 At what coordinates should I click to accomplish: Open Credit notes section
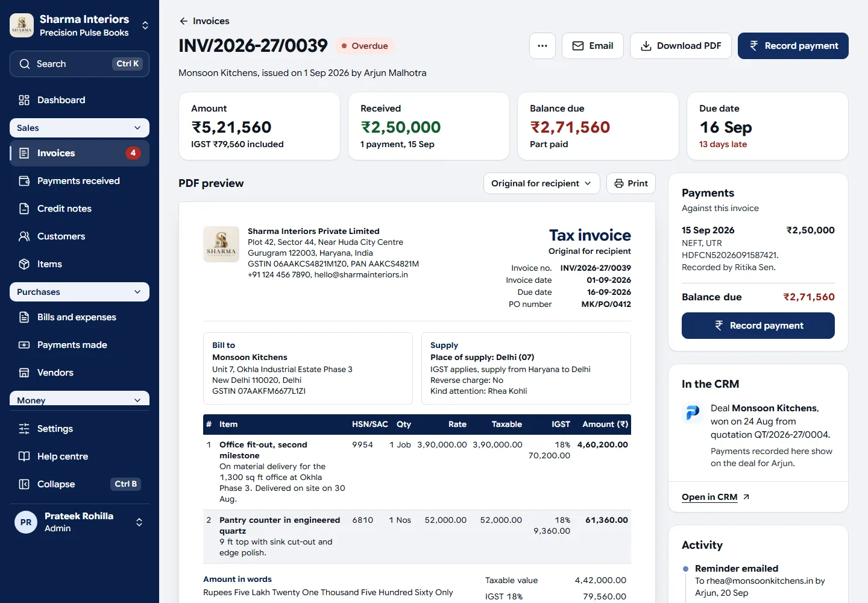click(x=80, y=209)
